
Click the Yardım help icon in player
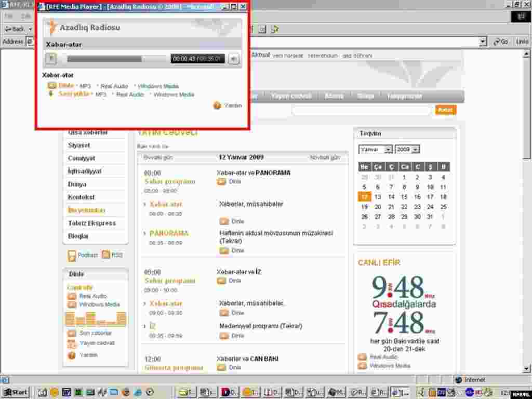218,105
